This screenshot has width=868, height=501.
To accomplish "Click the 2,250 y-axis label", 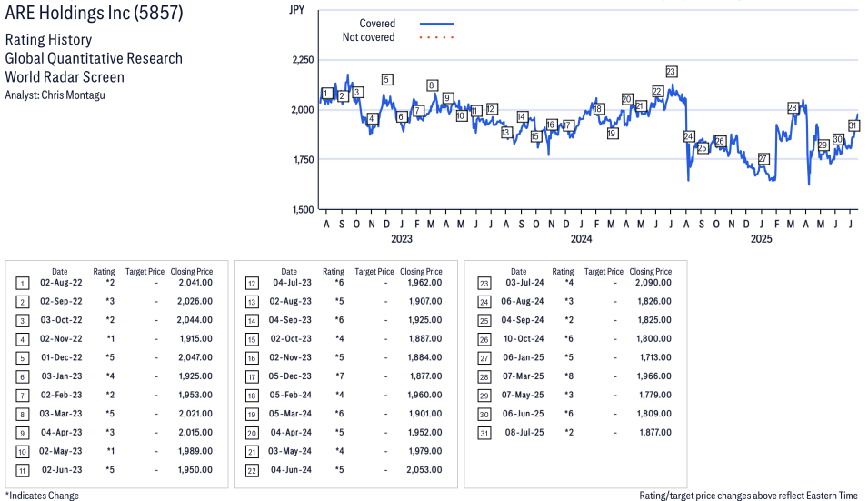I will 303,60.
